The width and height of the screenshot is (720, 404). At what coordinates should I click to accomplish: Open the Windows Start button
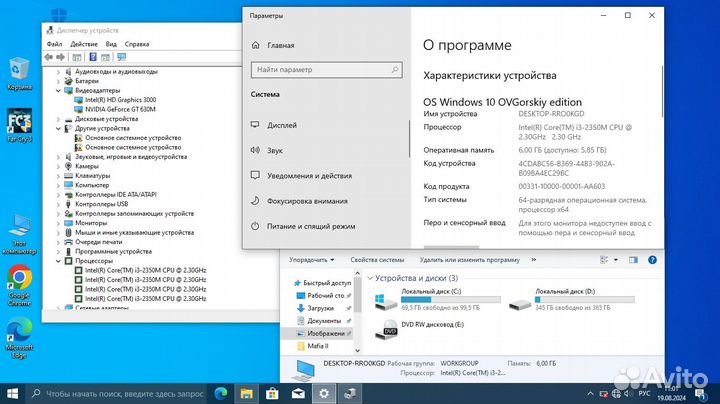coord(12,393)
